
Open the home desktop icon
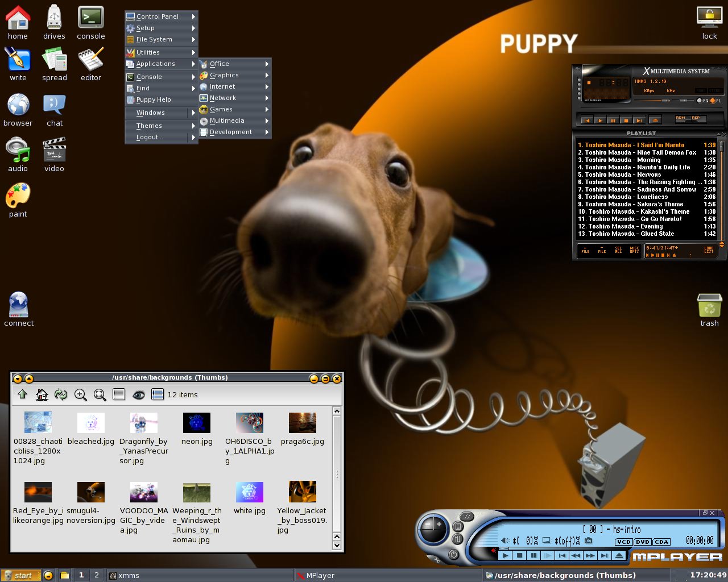[x=18, y=23]
